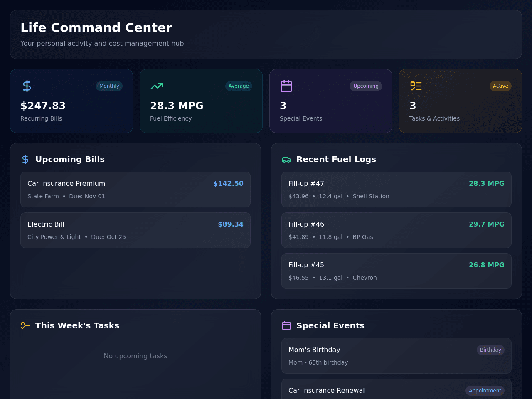This screenshot has height=399, width=532.
Task: Click the checklist icon in Tasks & Activities card
Action: click(x=416, y=86)
